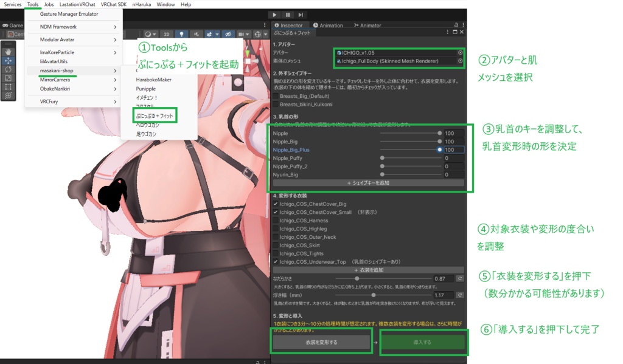Toggle the Inspector lock icon

click(456, 25)
